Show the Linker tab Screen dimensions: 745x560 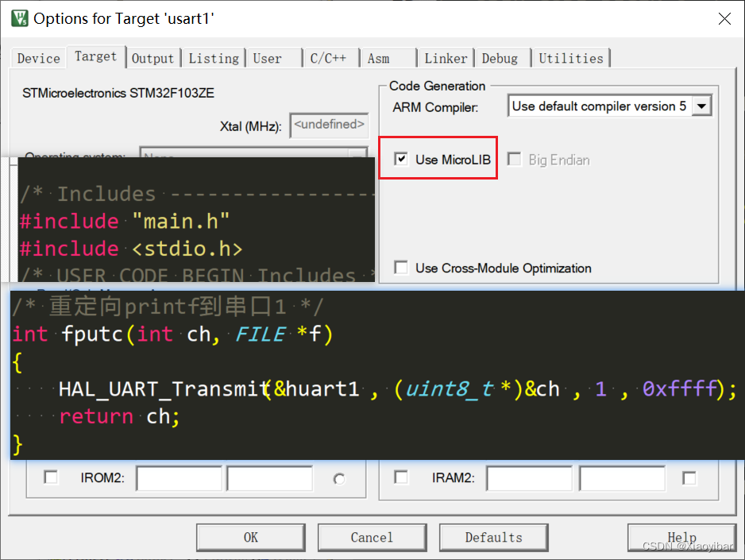tap(446, 59)
